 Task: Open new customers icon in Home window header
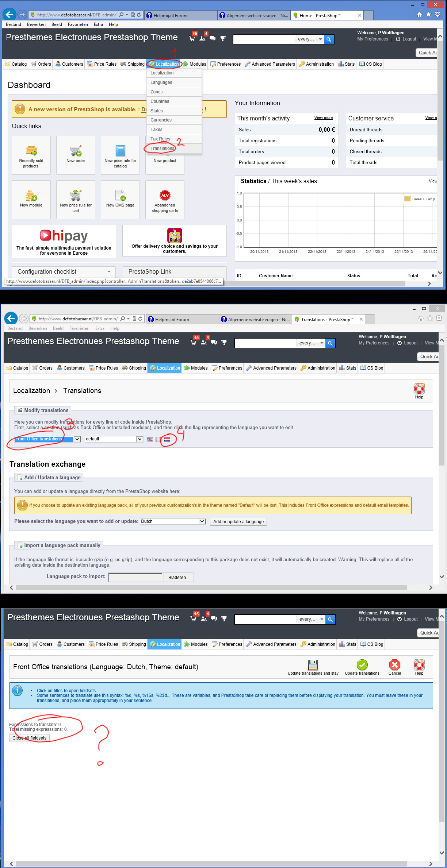click(x=202, y=38)
